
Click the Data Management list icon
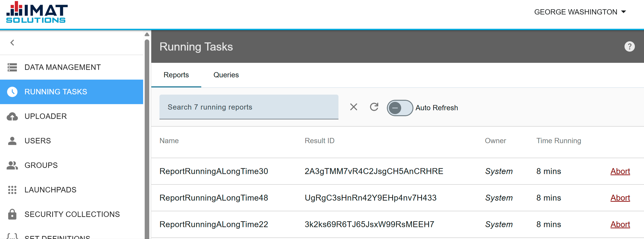coord(12,67)
